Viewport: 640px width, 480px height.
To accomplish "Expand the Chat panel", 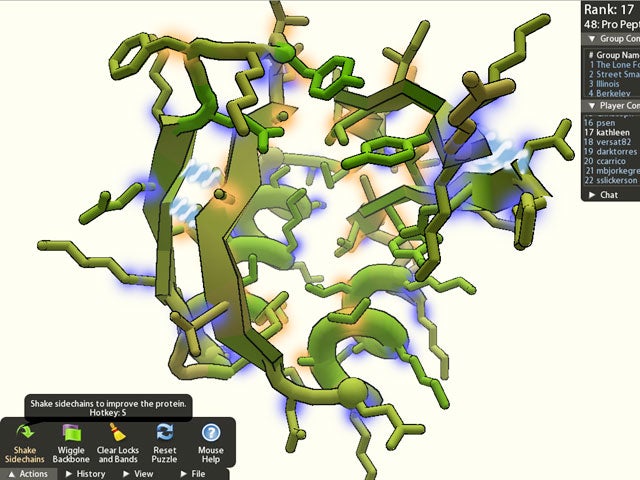I will coord(603,195).
